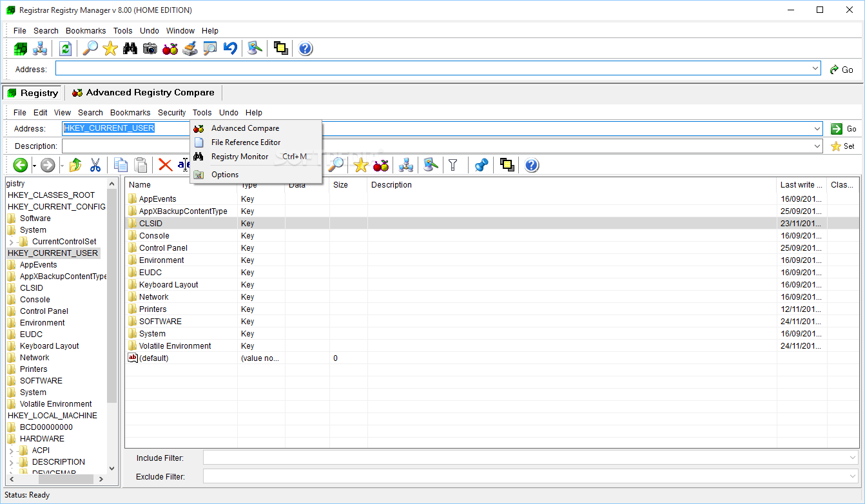Select the AppXBackupContentType row in the list
865x504 pixels.
coord(491,211)
